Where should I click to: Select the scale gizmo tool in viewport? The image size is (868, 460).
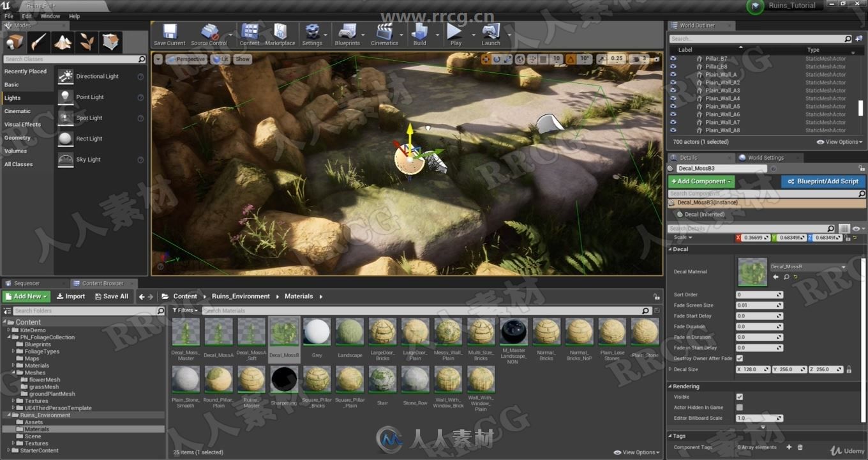pos(508,59)
